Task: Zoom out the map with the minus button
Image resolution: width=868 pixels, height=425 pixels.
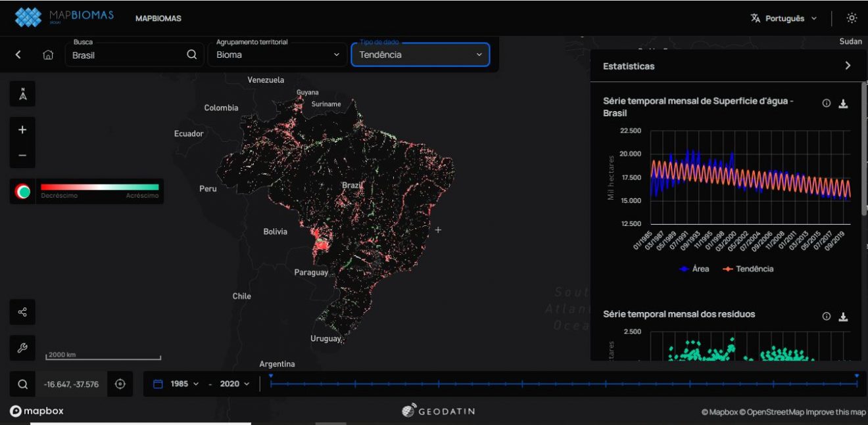Action: (x=22, y=155)
